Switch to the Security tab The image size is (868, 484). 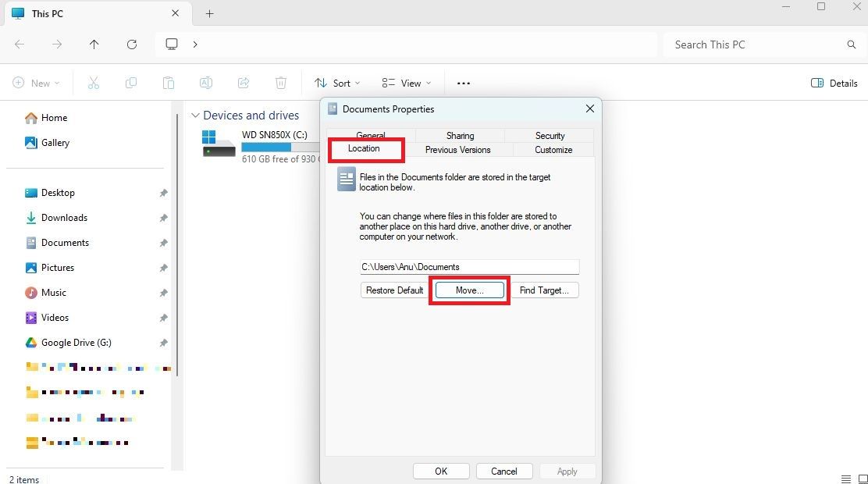[550, 136]
